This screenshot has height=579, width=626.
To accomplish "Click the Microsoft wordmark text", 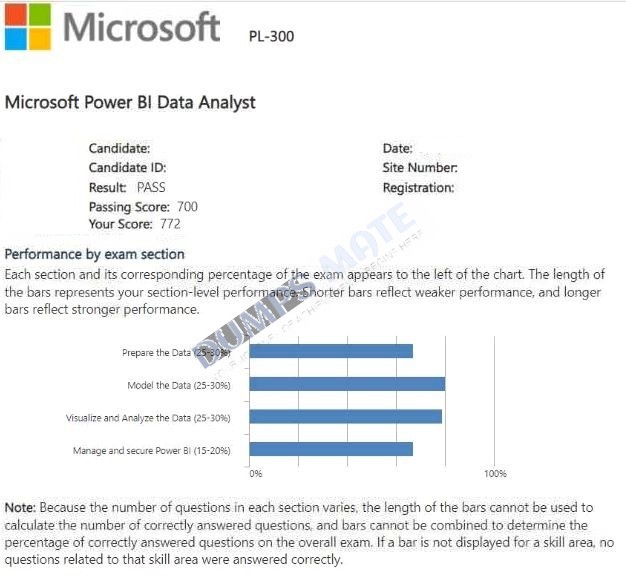I will coord(142,27).
